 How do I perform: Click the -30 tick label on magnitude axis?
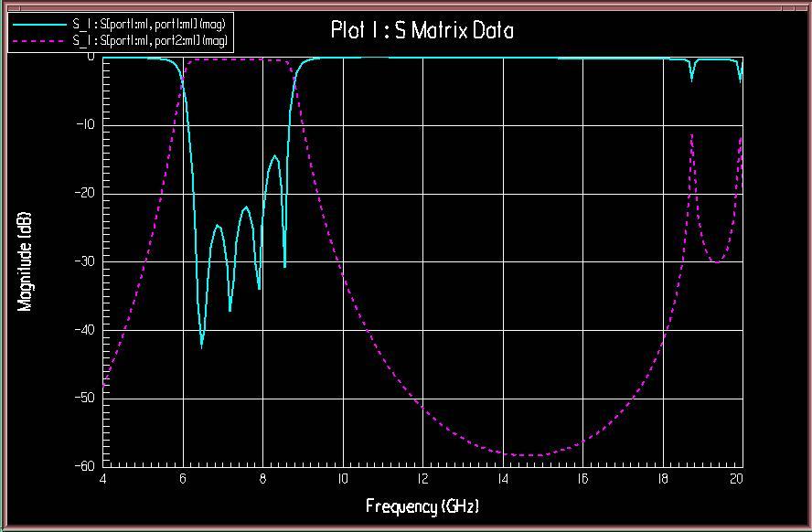click(x=86, y=261)
